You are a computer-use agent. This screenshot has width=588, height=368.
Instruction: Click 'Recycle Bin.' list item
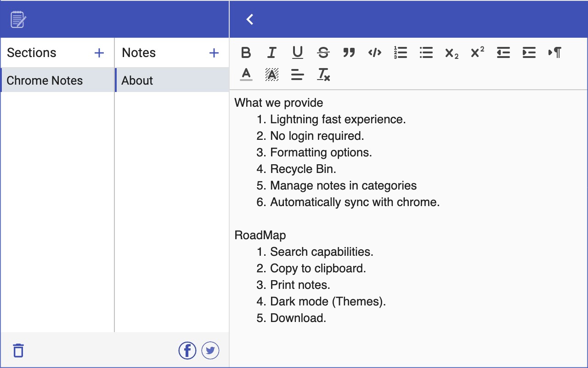(303, 169)
